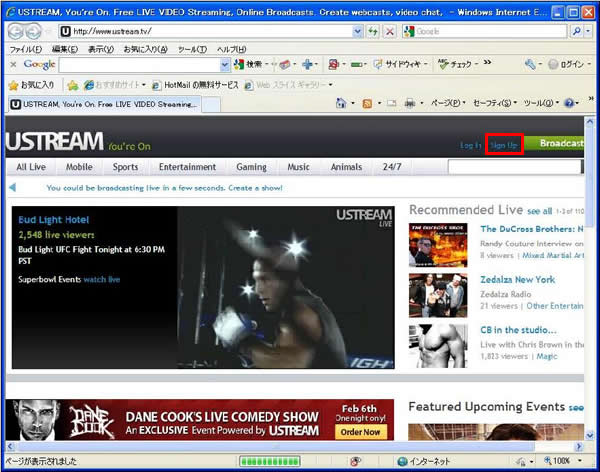600x472 pixels.
Task: Click the blue plus share icon
Action: tap(307, 64)
